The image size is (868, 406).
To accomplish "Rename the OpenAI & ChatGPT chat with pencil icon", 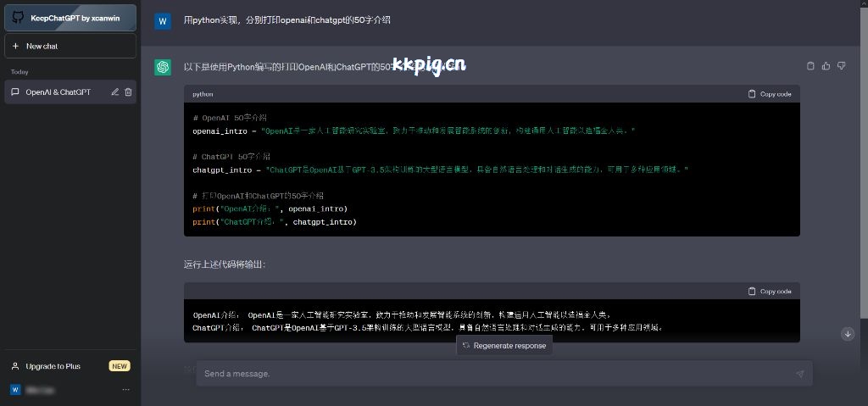I will pyautogui.click(x=114, y=92).
